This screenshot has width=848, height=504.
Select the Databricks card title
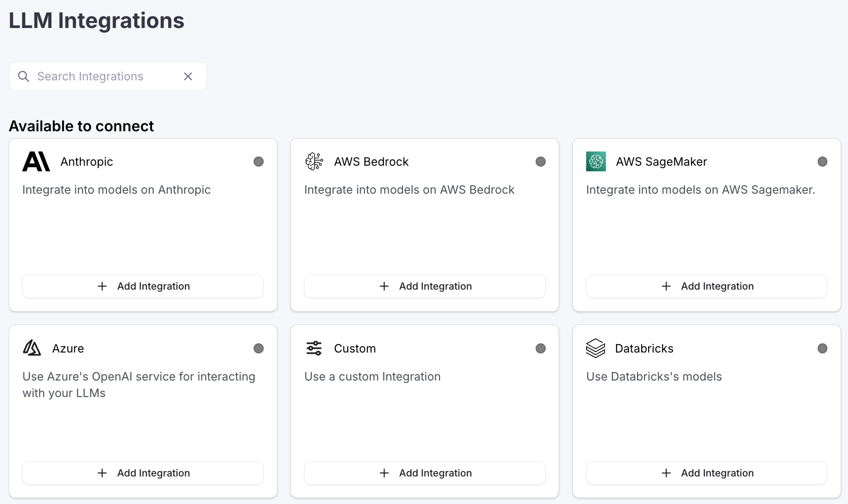pyautogui.click(x=644, y=348)
